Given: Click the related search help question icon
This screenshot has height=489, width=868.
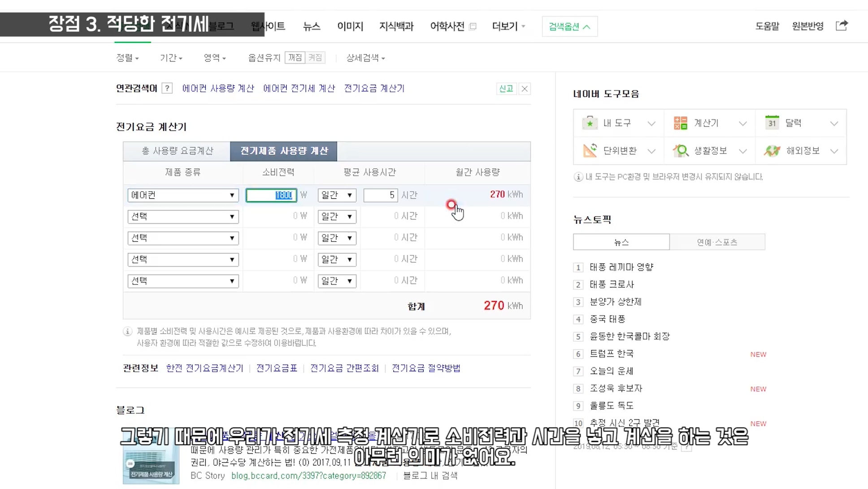Looking at the screenshot, I should 167,88.
